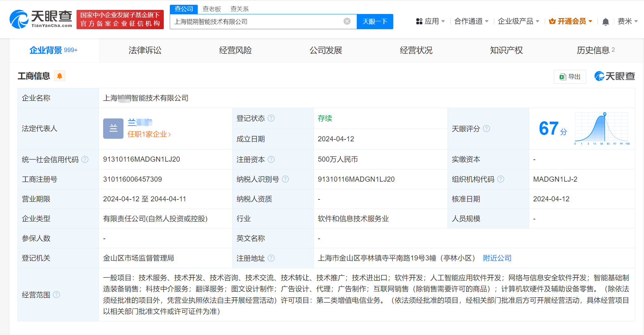644x335 pixels.
Task: Click help icon beside 注册资本
Action: click(x=271, y=159)
